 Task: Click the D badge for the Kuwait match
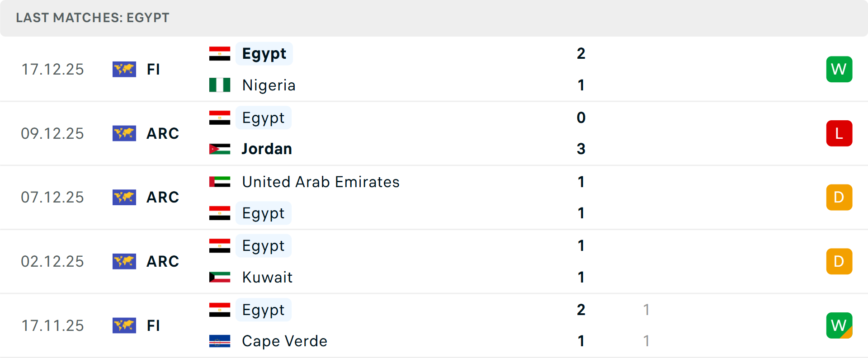pyautogui.click(x=839, y=261)
